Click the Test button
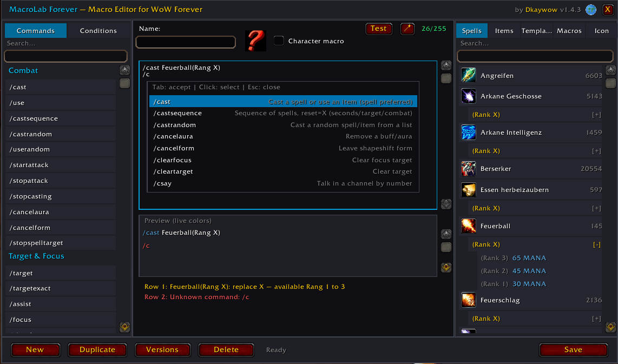The image size is (618, 364). point(378,29)
